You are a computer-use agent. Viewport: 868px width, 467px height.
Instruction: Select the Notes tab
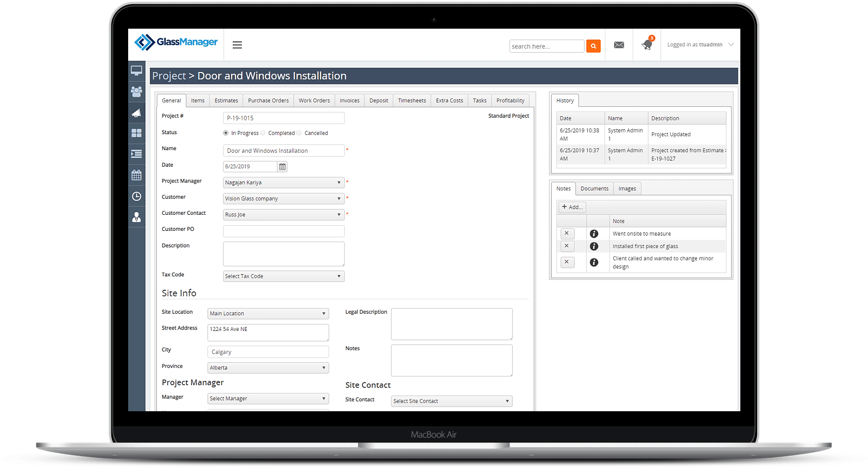(563, 189)
